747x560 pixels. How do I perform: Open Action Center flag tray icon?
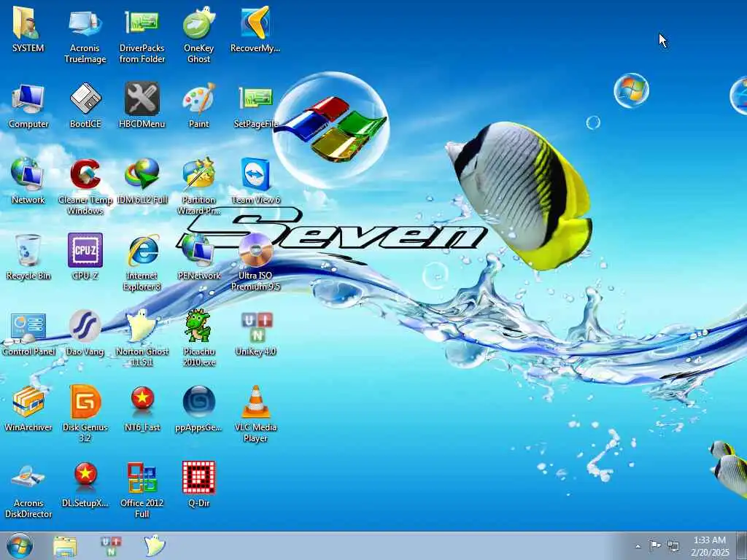click(656, 545)
